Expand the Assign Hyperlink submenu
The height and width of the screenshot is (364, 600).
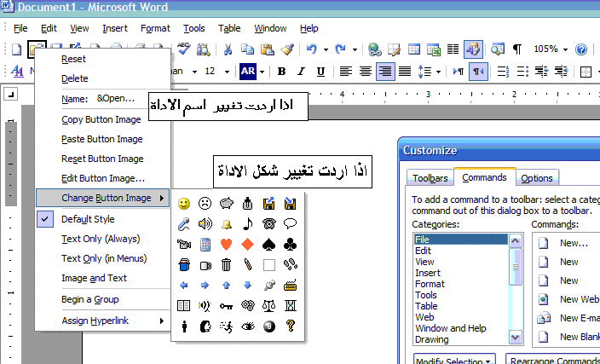click(102, 321)
